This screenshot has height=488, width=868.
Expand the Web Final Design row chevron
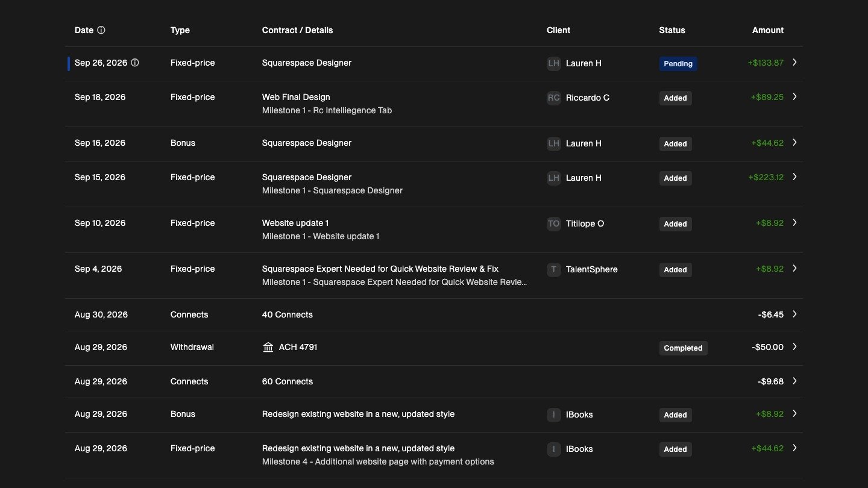pos(794,96)
